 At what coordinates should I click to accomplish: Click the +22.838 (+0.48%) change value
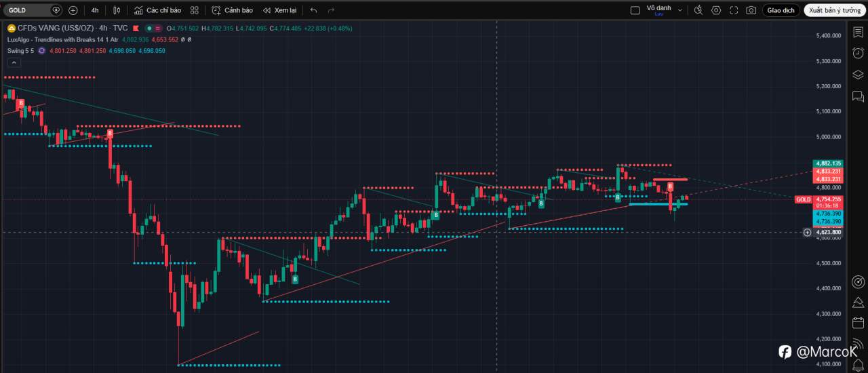pos(328,28)
